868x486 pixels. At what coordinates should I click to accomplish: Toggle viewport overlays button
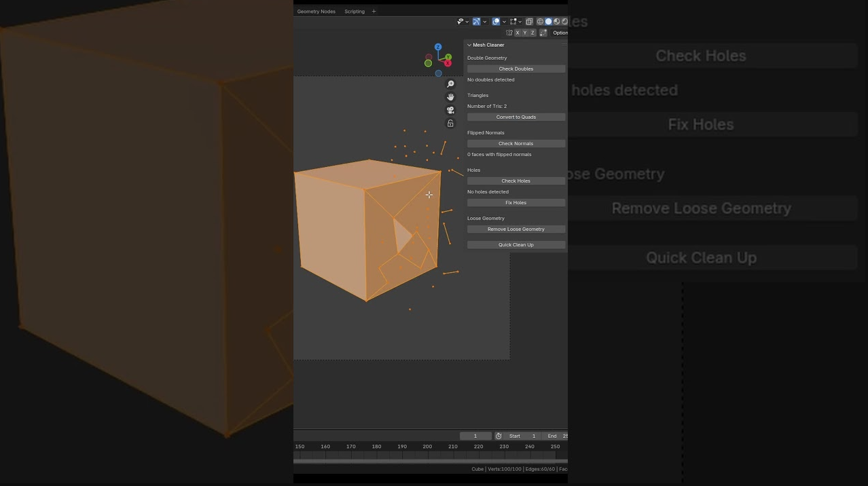point(496,22)
